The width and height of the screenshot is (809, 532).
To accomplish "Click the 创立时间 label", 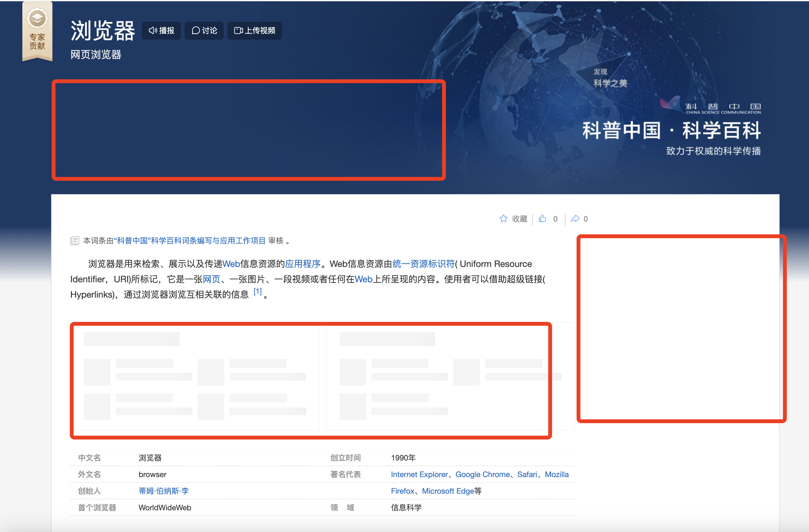I will (345, 458).
